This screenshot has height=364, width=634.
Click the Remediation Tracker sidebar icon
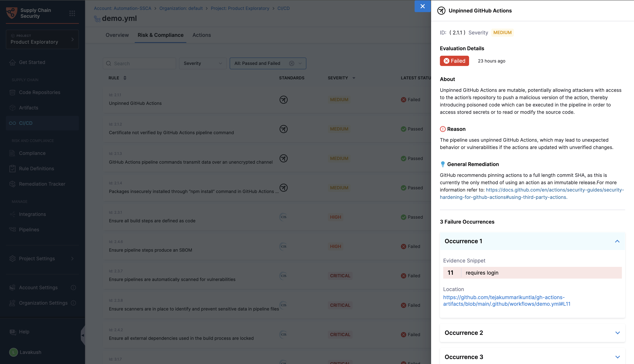(x=12, y=184)
